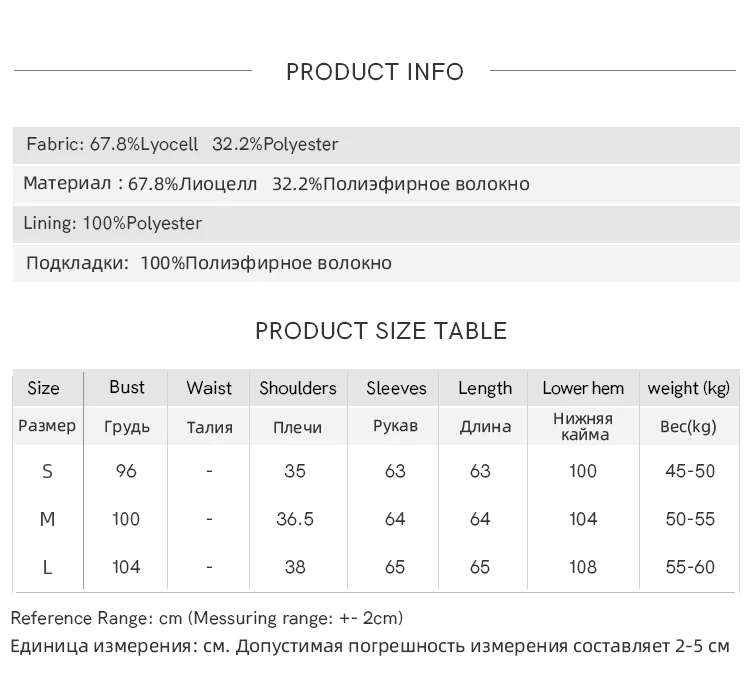Select the S size row label

47,471
